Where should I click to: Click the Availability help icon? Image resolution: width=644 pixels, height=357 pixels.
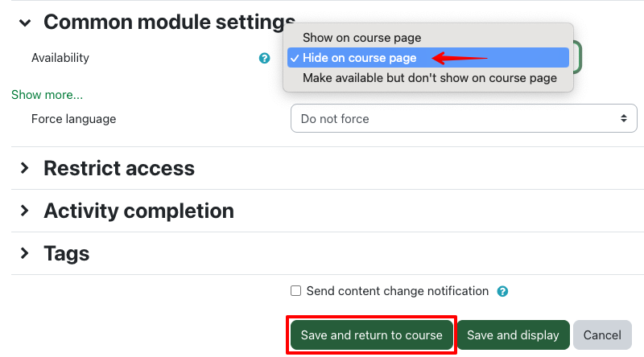point(264,59)
